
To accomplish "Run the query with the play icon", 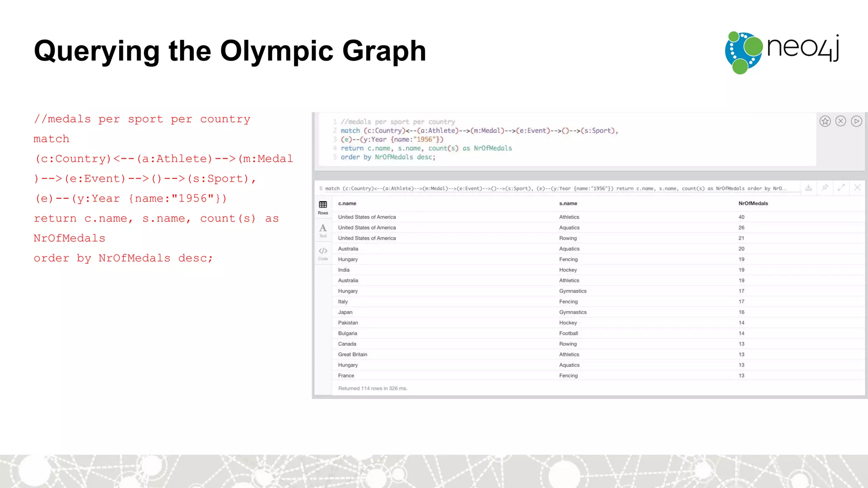I will coord(857,121).
